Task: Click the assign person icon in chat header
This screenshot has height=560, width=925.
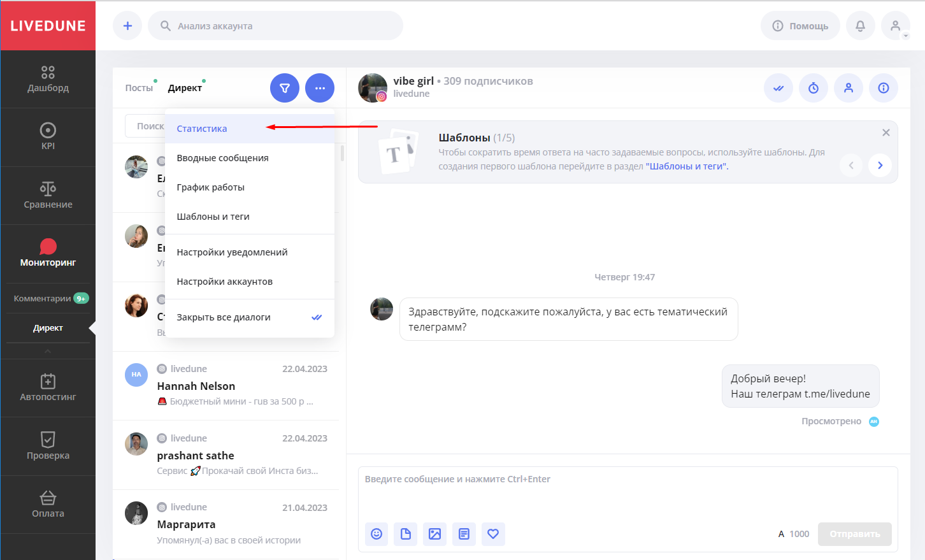Action: [x=849, y=88]
